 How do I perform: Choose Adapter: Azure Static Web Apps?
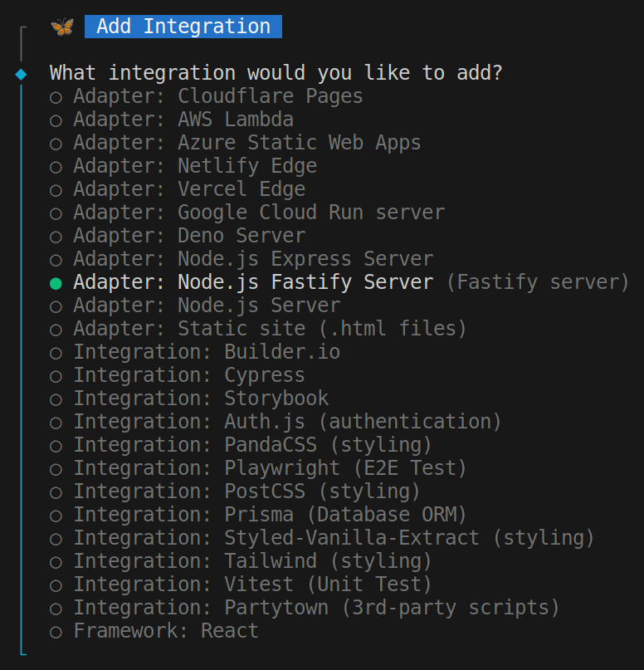235,143
